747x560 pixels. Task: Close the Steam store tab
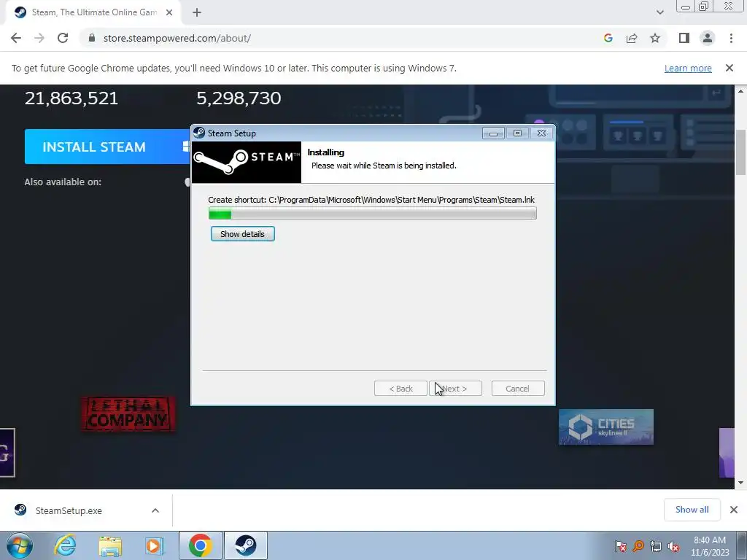click(169, 13)
